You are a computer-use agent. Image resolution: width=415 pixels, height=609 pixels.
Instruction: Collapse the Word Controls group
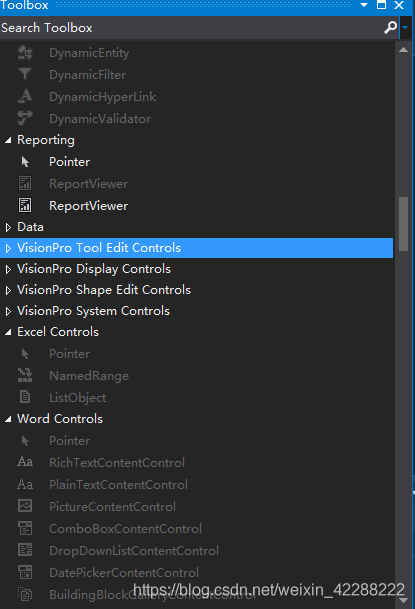point(8,419)
